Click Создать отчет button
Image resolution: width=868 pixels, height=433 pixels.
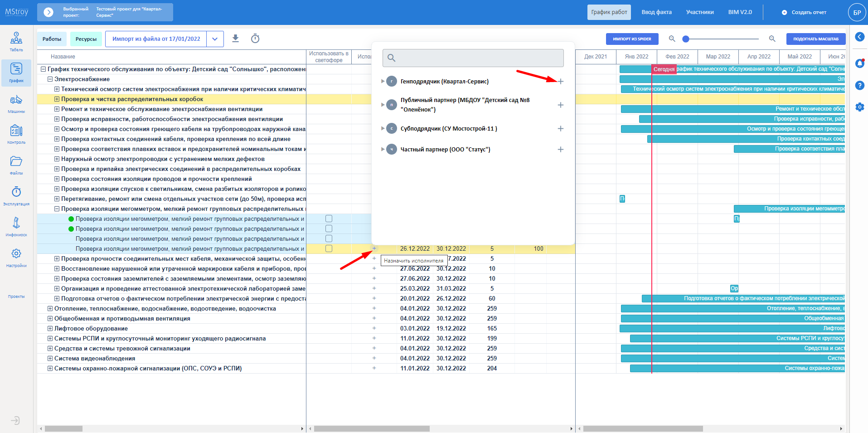pos(804,12)
